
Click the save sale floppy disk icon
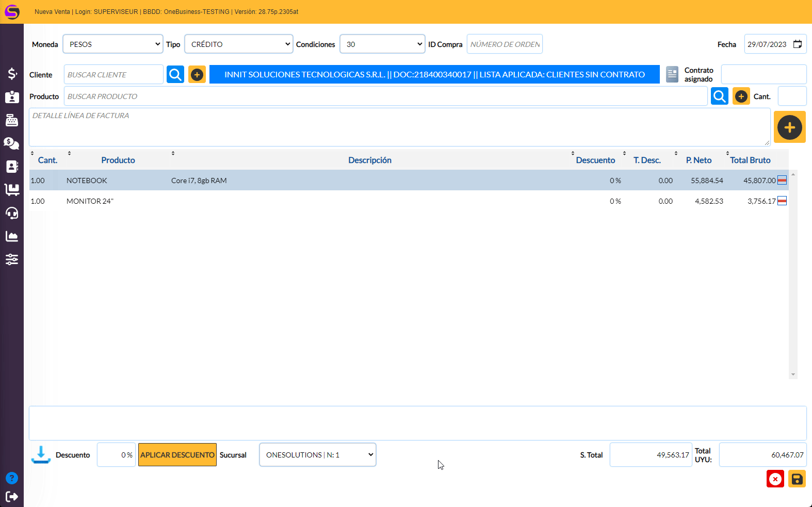click(797, 479)
